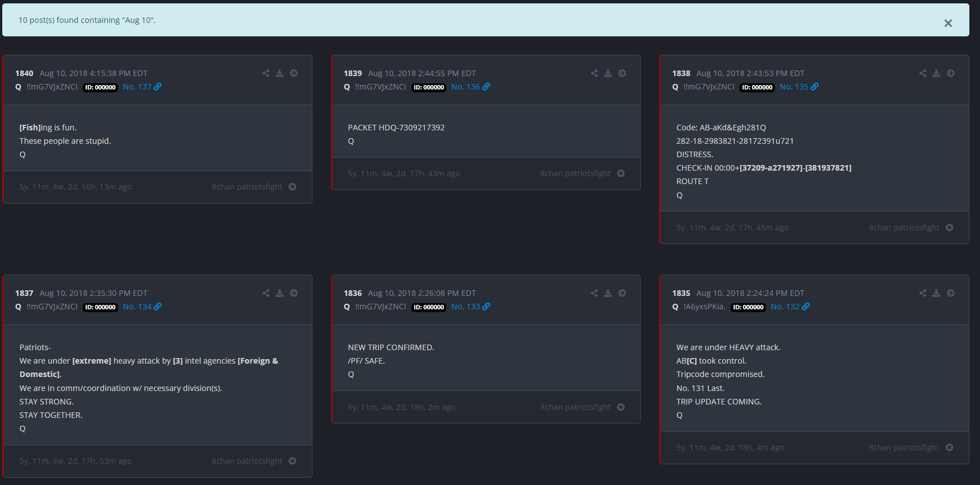980x485 pixels.
Task: Click the source icon in post 1838 footer
Action: tap(949, 228)
